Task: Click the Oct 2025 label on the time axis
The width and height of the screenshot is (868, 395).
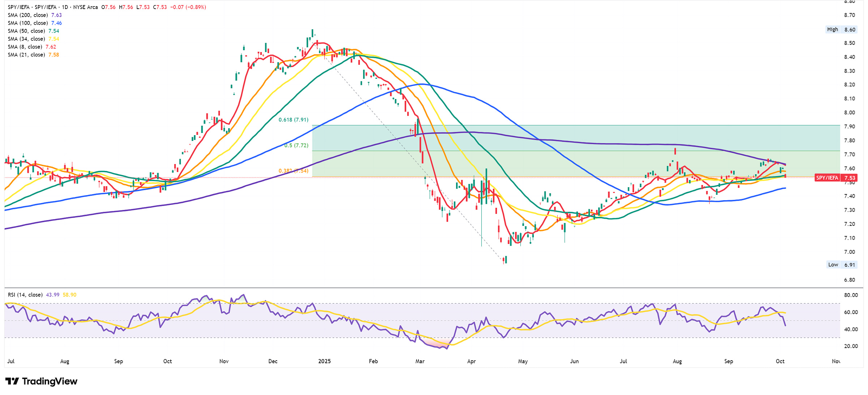Action: pyautogui.click(x=780, y=361)
